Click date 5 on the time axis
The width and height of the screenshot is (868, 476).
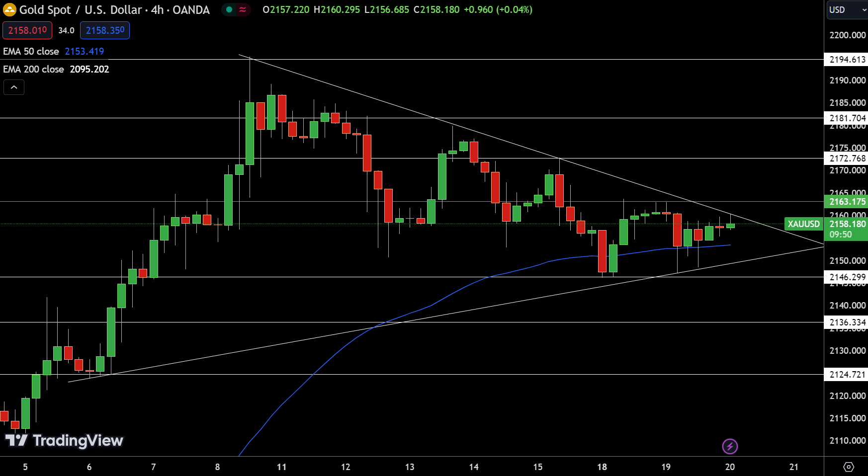click(x=25, y=467)
